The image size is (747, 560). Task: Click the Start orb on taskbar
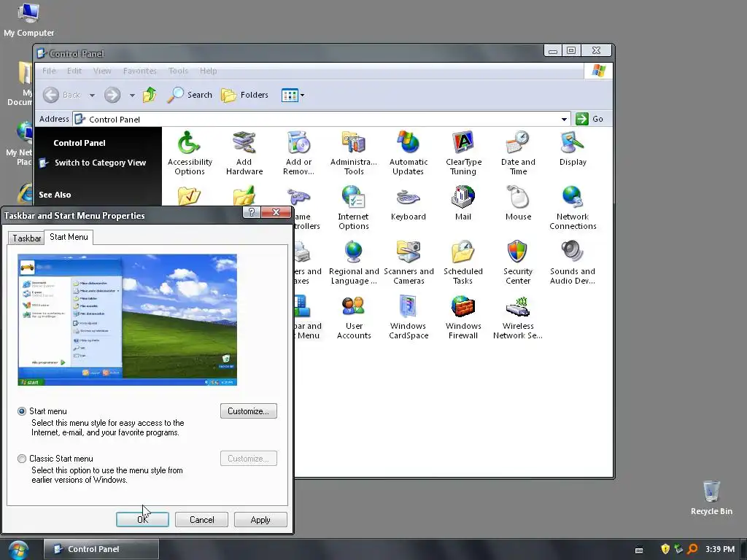[18, 550]
